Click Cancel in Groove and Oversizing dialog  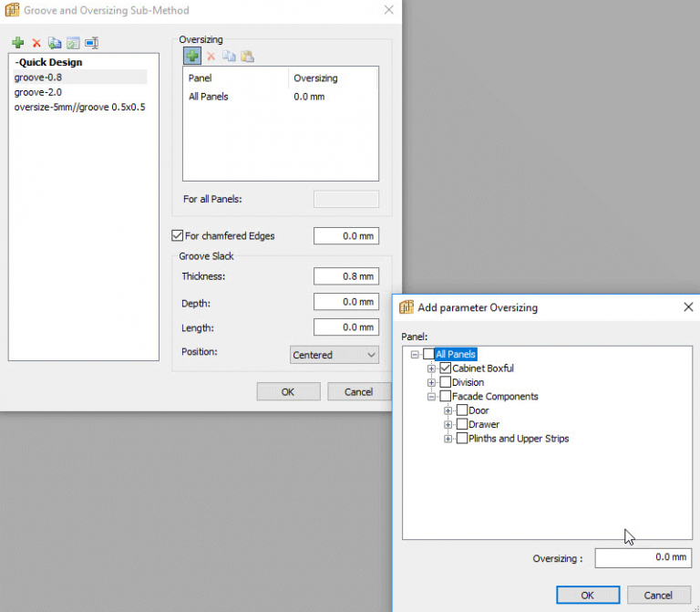click(x=358, y=392)
